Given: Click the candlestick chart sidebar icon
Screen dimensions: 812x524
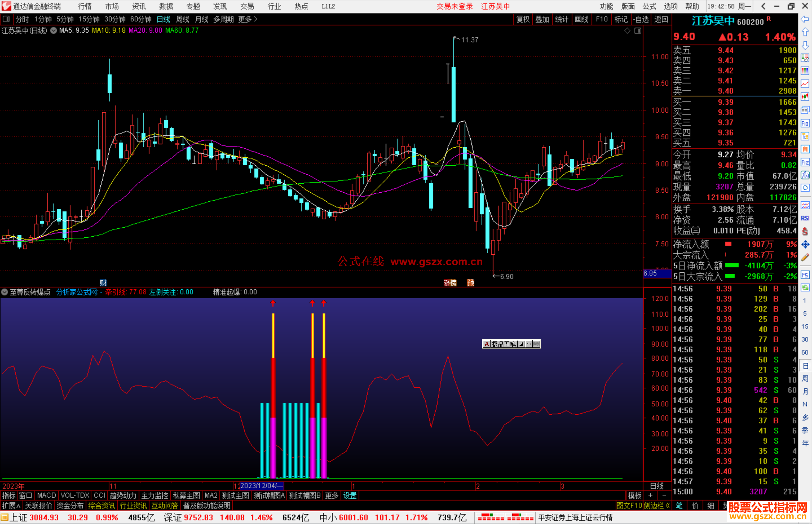Looking at the screenshot, I should point(805,97).
